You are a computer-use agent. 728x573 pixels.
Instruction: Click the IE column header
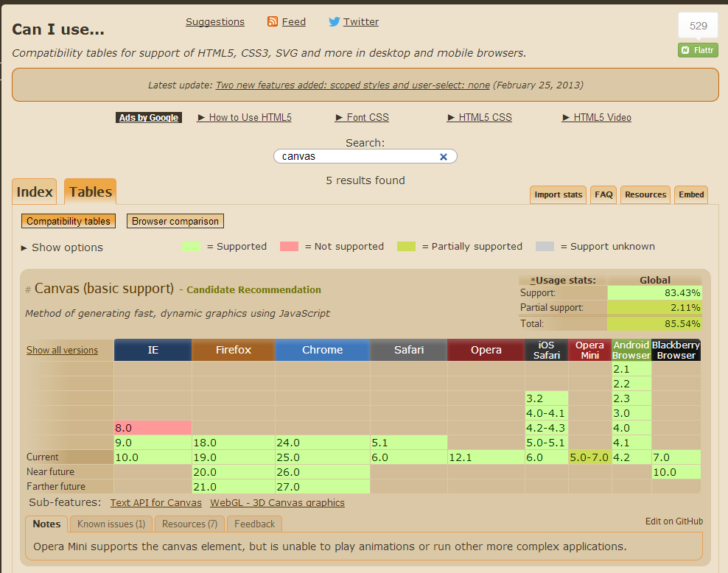pos(153,350)
